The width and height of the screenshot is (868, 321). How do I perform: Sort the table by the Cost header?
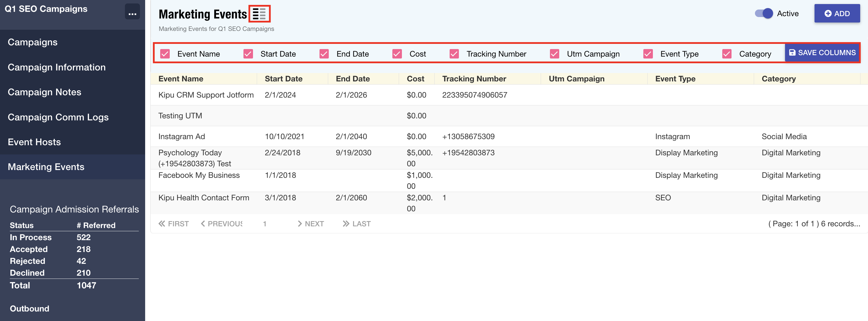[415, 79]
